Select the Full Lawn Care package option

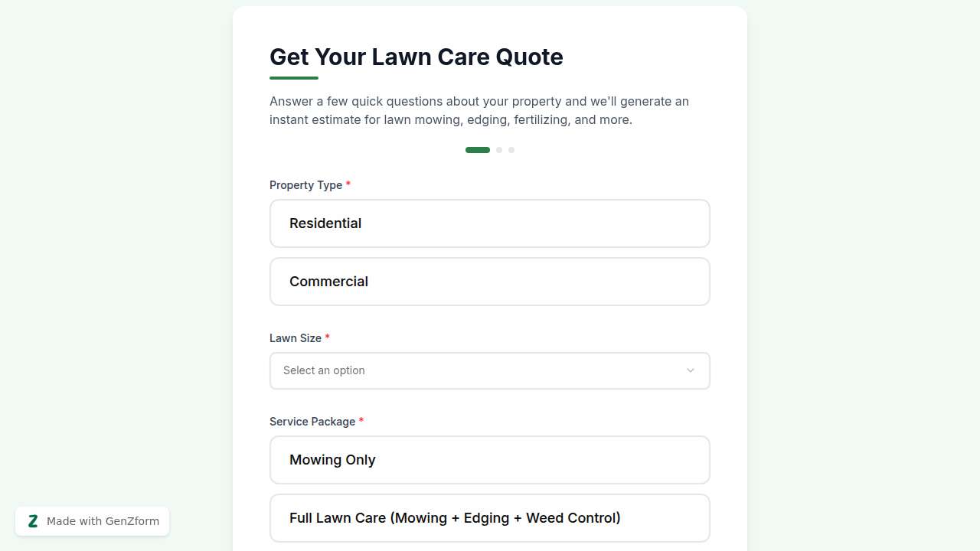[x=490, y=518]
